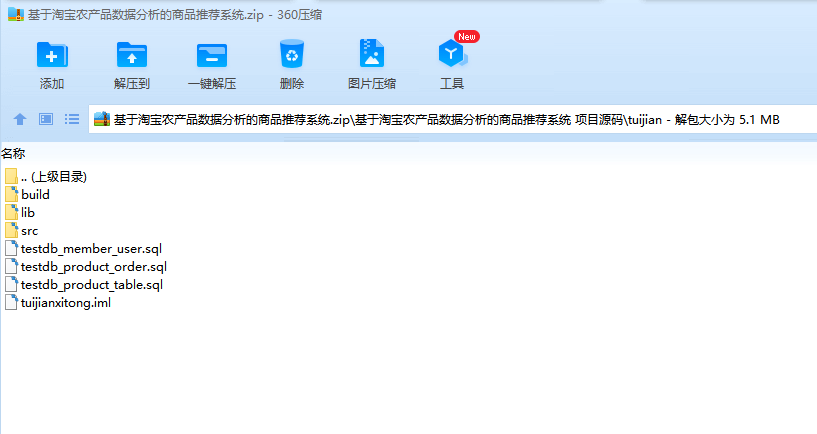Viewport: 817px width, 434px height.
Task: Select the 'build' folder name
Action: point(35,194)
